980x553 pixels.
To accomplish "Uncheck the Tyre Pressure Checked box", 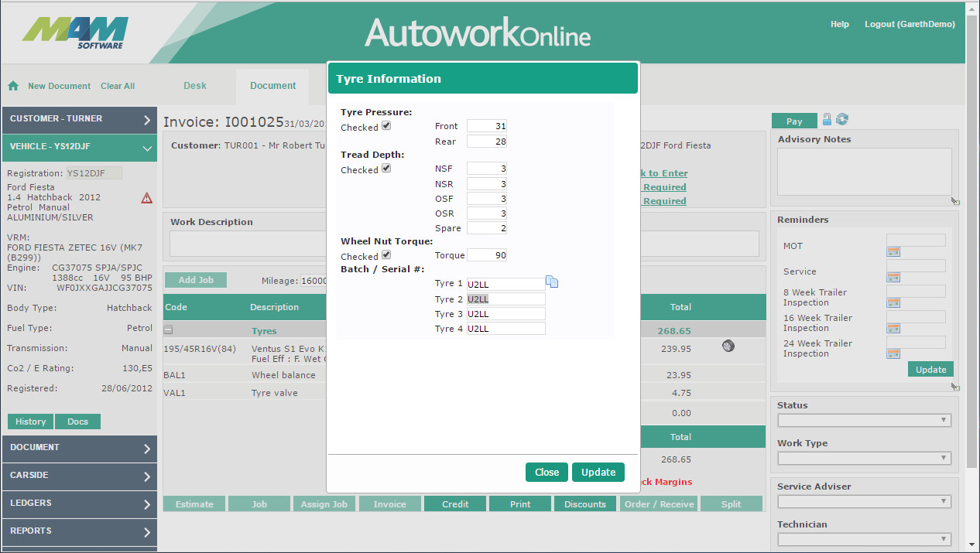I will click(x=386, y=125).
